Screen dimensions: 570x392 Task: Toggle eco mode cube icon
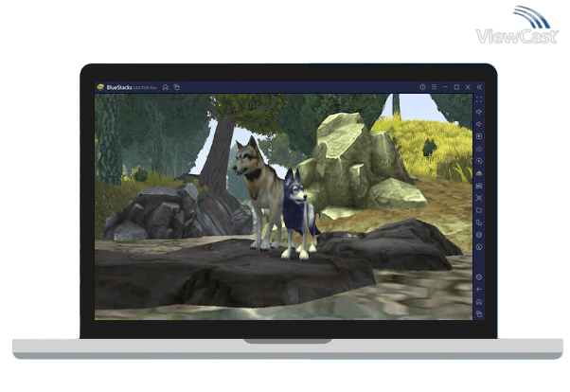click(x=479, y=235)
